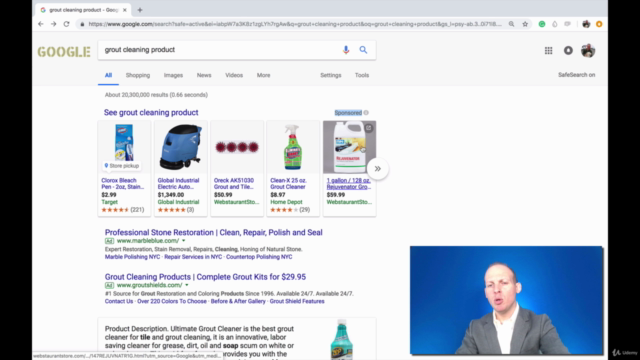Click the URL address bar
The image size is (640, 360).
tap(295, 24)
